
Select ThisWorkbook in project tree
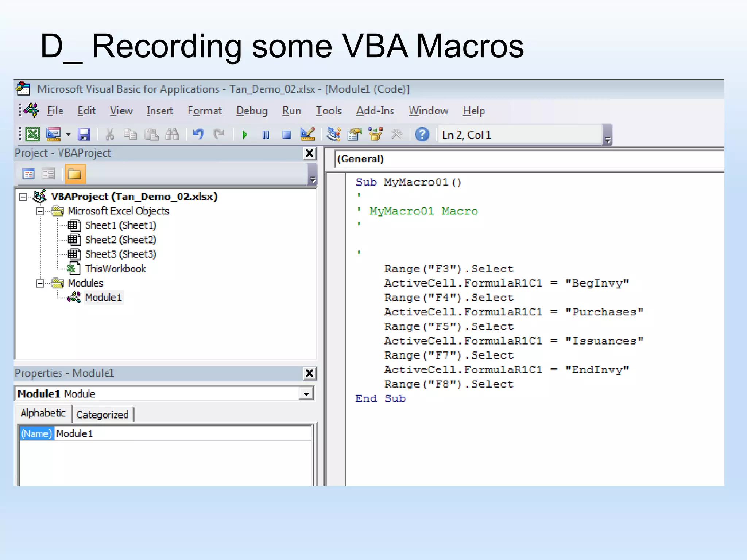pos(115,269)
